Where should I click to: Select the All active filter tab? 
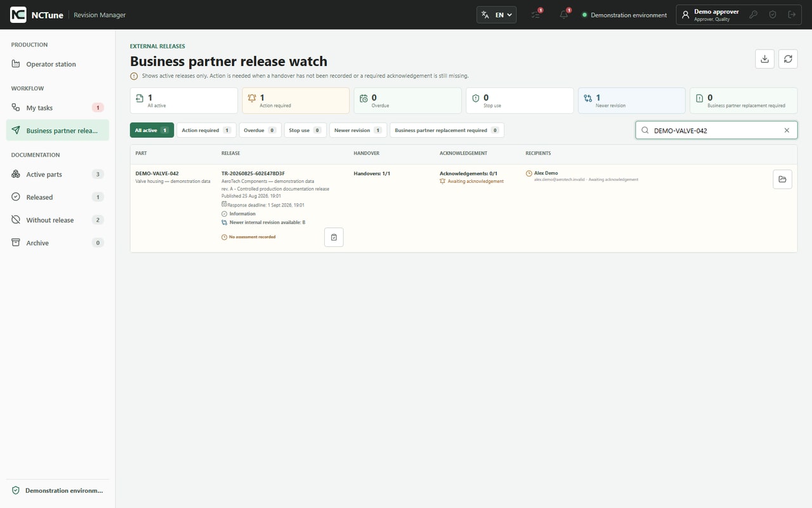[152, 130]
